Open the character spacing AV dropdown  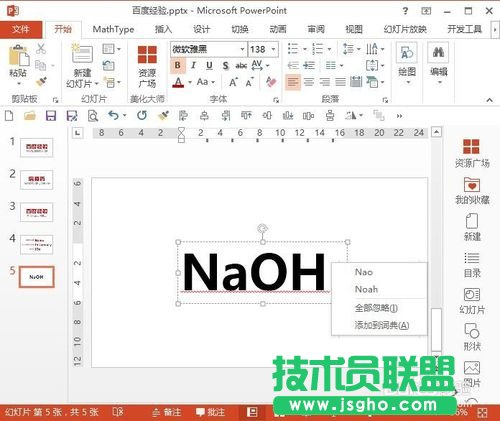[x=261, y=66]
